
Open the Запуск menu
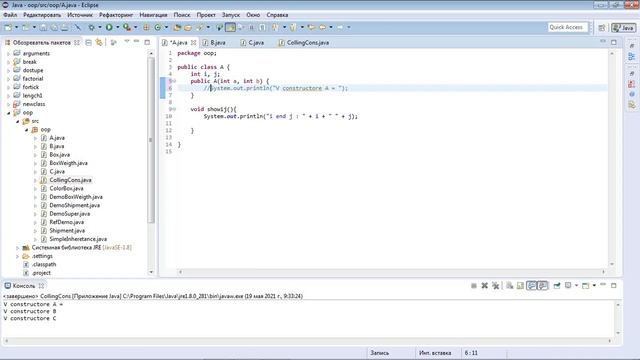pyautogui.click(x=231, y=15)
